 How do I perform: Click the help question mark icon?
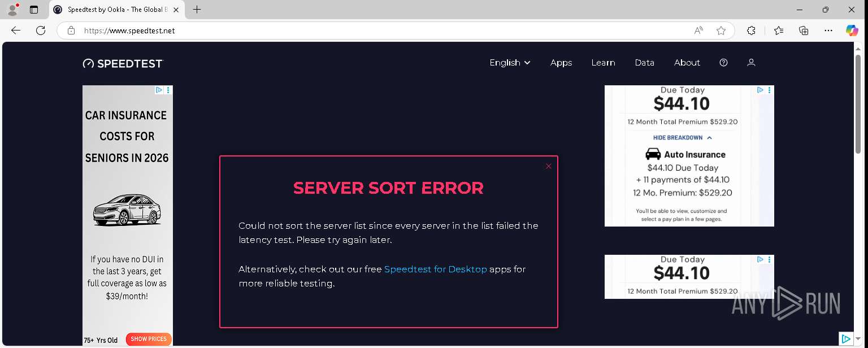[x=723, y=63]
